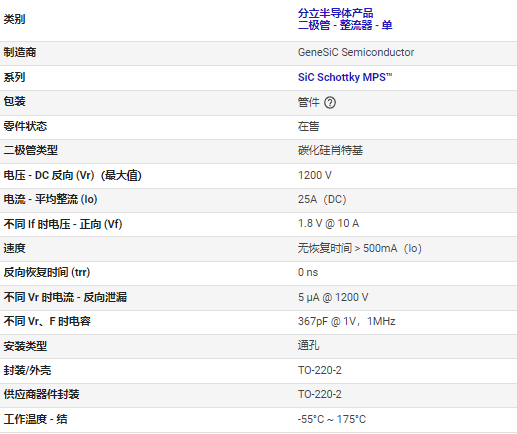
Task: Click the 0 ns recovery time value
Action: [308, 272]
